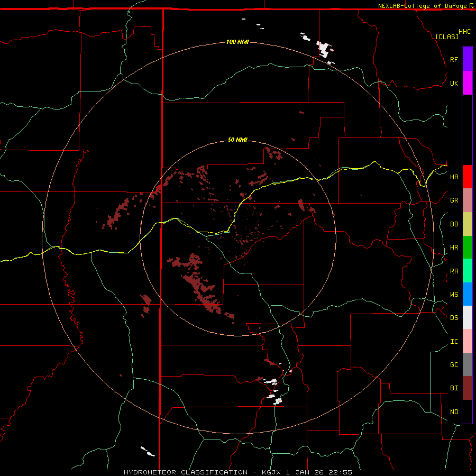
Task: Click the BI legend label
Action: [x=454, y=388]
